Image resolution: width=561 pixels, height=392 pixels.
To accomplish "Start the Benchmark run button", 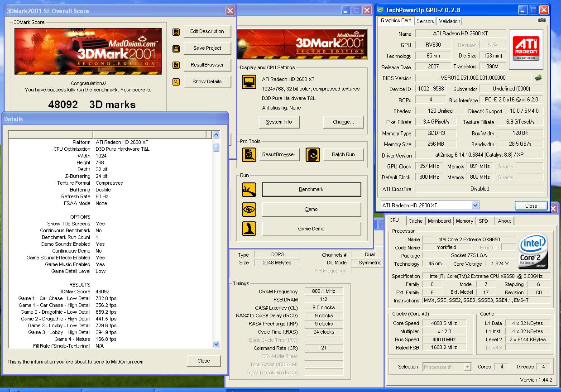I will click(x=312, y=190).
